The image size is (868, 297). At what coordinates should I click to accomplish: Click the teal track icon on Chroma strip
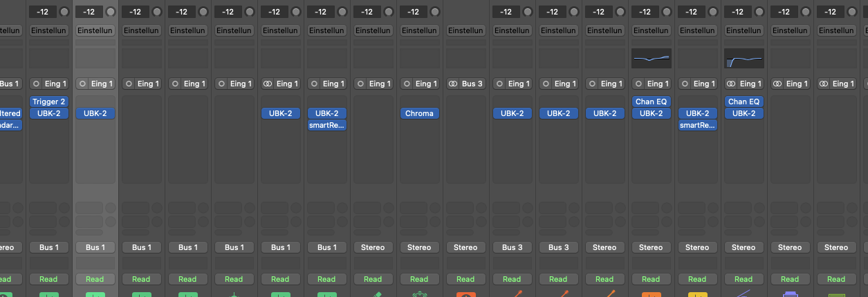(419, 295)
